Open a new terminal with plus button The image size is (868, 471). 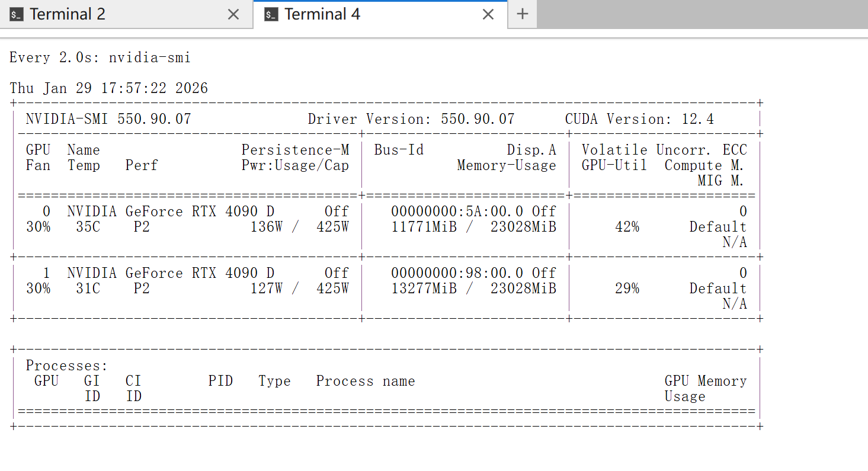pyautogui.click(x=522, y=14)
